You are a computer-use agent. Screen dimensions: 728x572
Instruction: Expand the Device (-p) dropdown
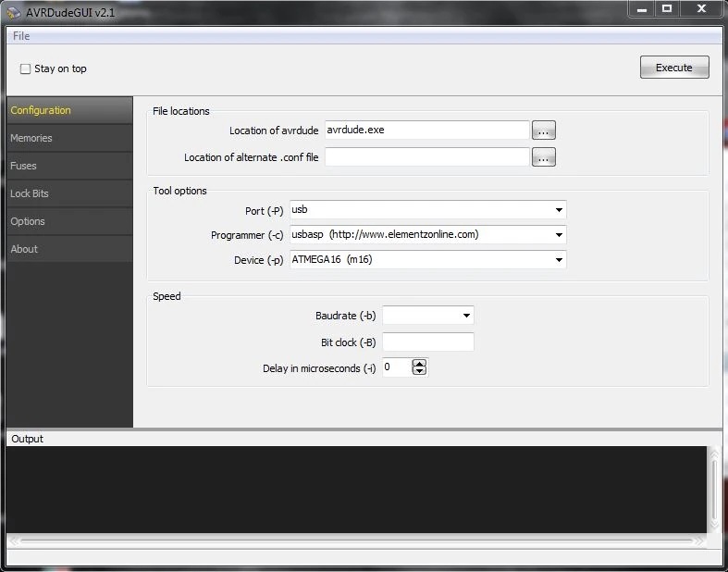click(559, 260)
